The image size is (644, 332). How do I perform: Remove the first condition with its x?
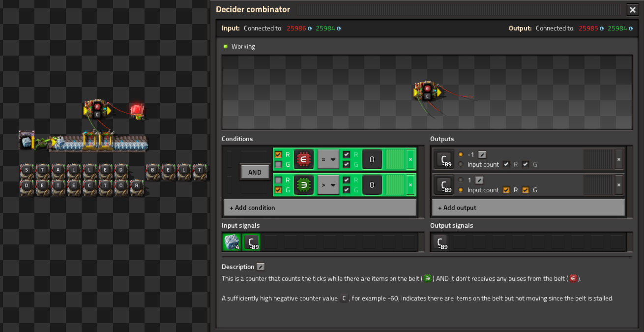pos(410,159)
